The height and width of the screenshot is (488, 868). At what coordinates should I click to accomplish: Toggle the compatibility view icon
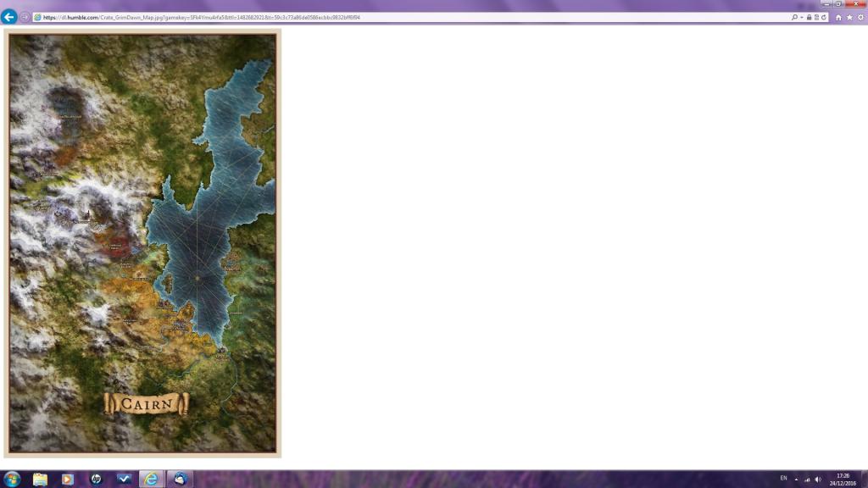[x=816, y=17]
